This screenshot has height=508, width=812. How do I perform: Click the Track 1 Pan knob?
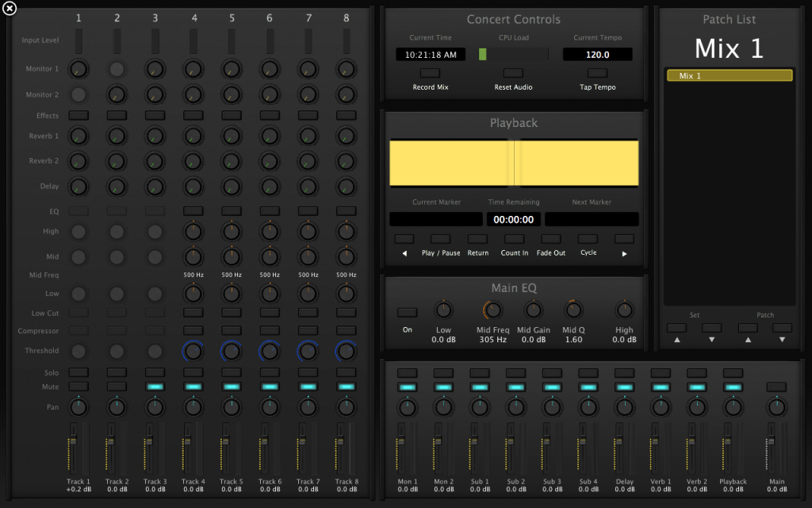79,407
